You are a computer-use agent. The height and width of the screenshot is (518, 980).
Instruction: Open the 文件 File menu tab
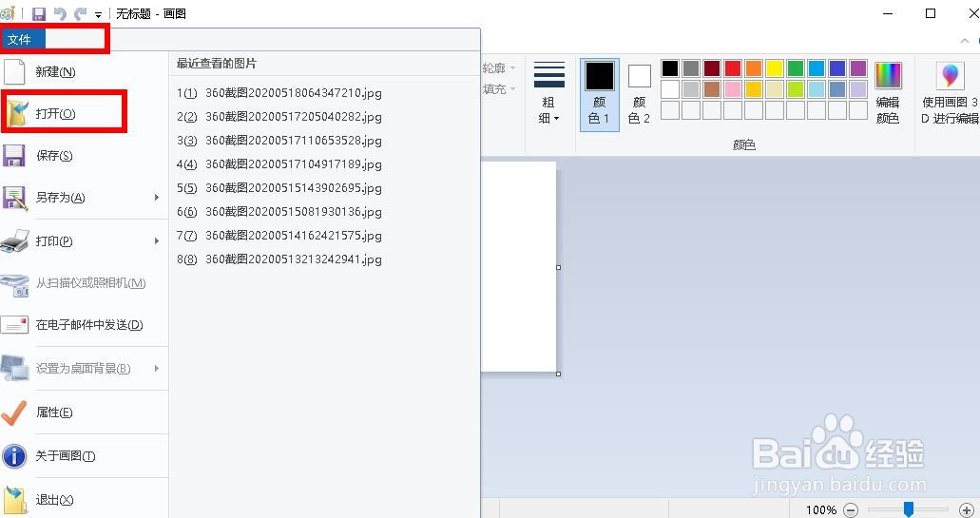pos(23,39)
